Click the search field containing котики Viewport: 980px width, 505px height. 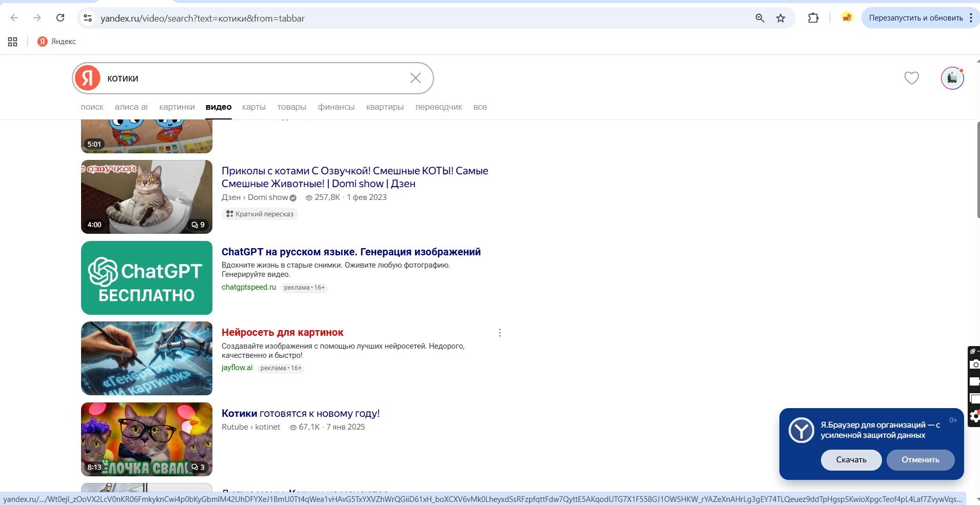point(254,78)
